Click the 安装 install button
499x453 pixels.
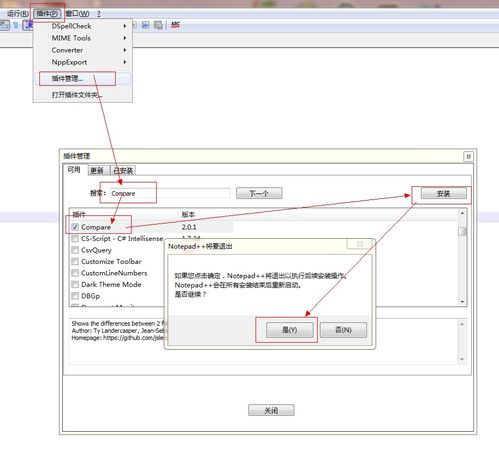click(x=443, y=193)
